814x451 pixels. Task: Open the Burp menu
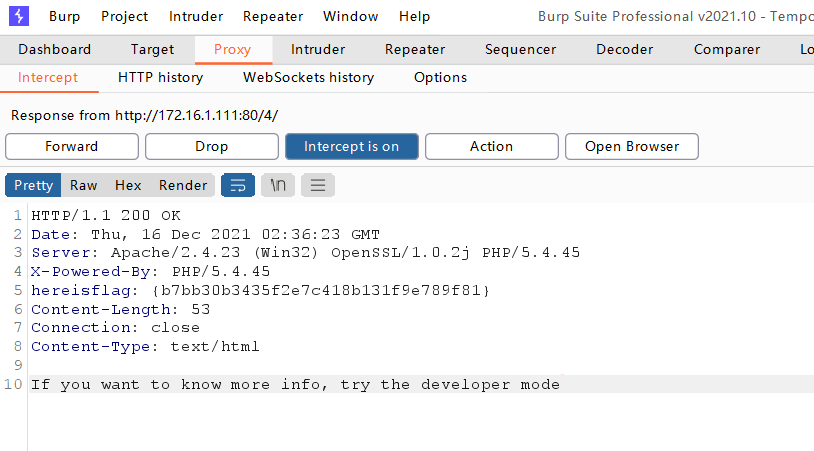tap(63, 16)
